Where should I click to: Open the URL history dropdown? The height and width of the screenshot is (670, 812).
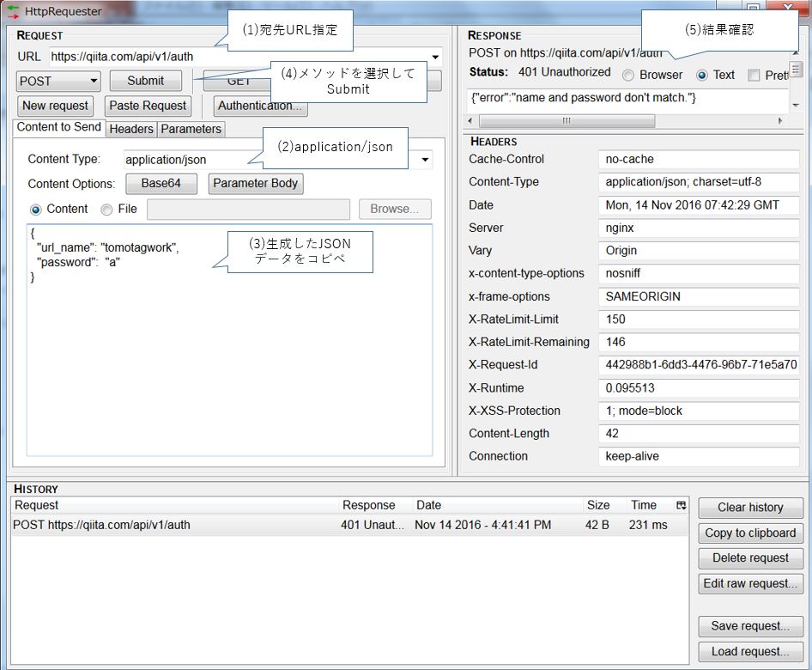tap(436, 57)
